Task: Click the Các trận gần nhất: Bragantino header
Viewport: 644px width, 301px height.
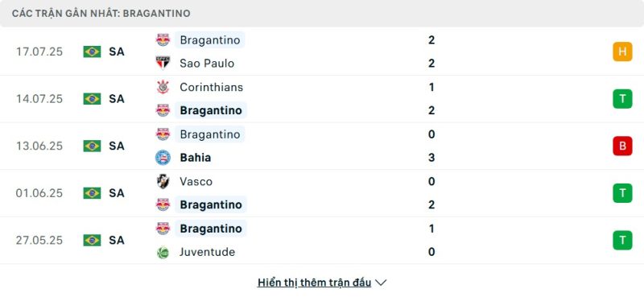Action: (x=101, y=14)
